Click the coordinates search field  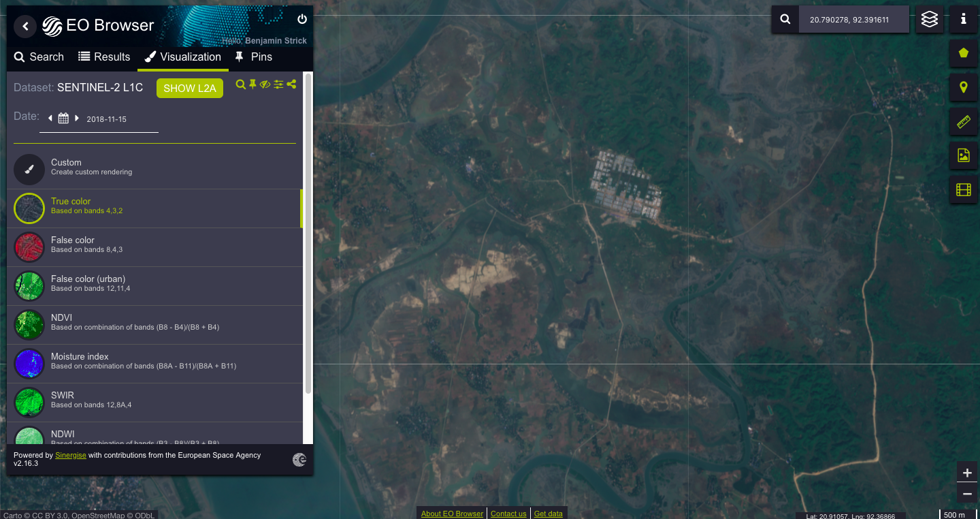pos(854,20)
